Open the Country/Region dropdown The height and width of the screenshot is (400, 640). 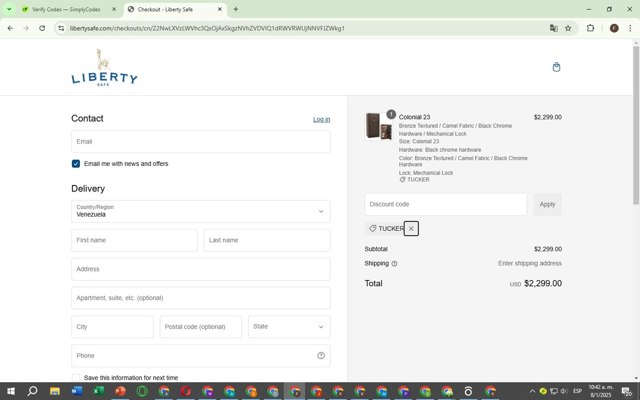click(201, 211)
